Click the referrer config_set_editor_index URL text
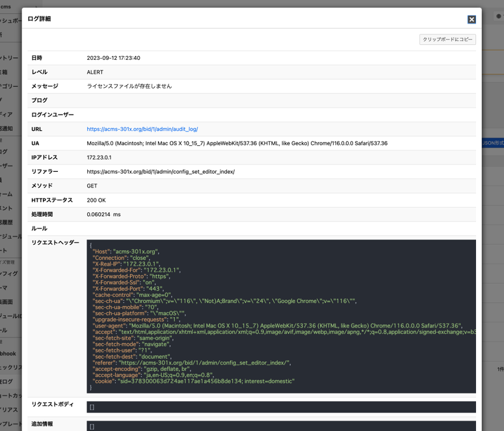Viewport: 504px width, 431px height. point(161,172)
